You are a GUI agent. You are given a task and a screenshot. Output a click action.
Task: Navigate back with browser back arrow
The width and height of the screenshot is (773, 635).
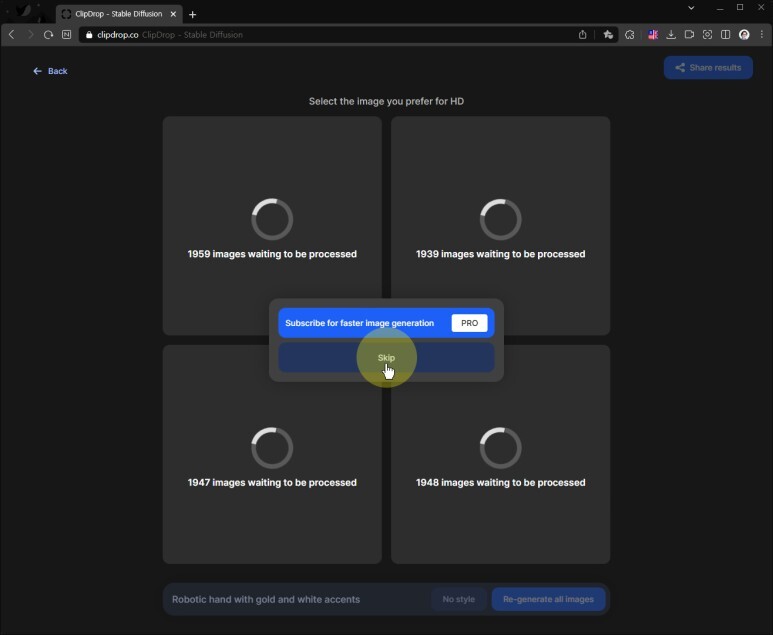12,35
